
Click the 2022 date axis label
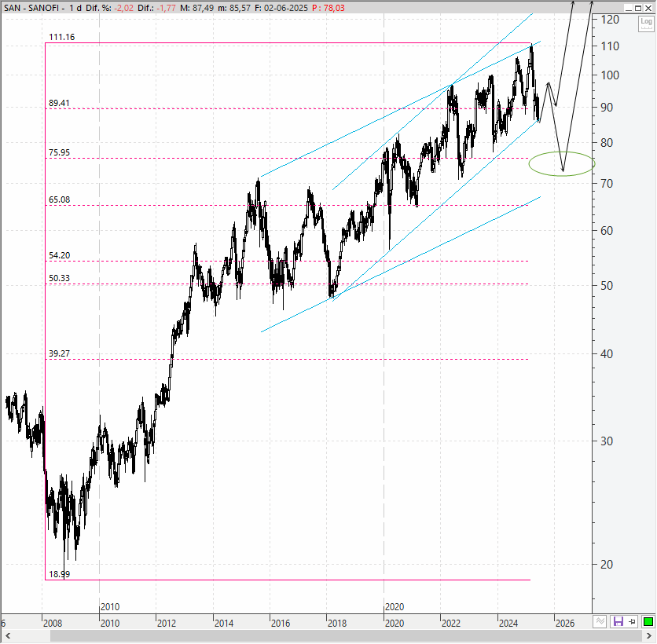coord(451,624)
